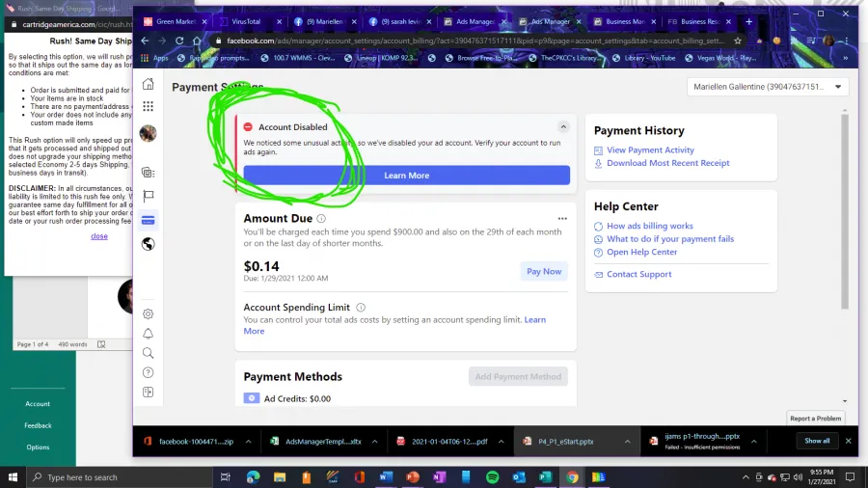The height and width of the screenshot is (488, 868).
Task: Switch to the FB Business Resource tab
Action: pyautogui.click(x=700, y=21)
